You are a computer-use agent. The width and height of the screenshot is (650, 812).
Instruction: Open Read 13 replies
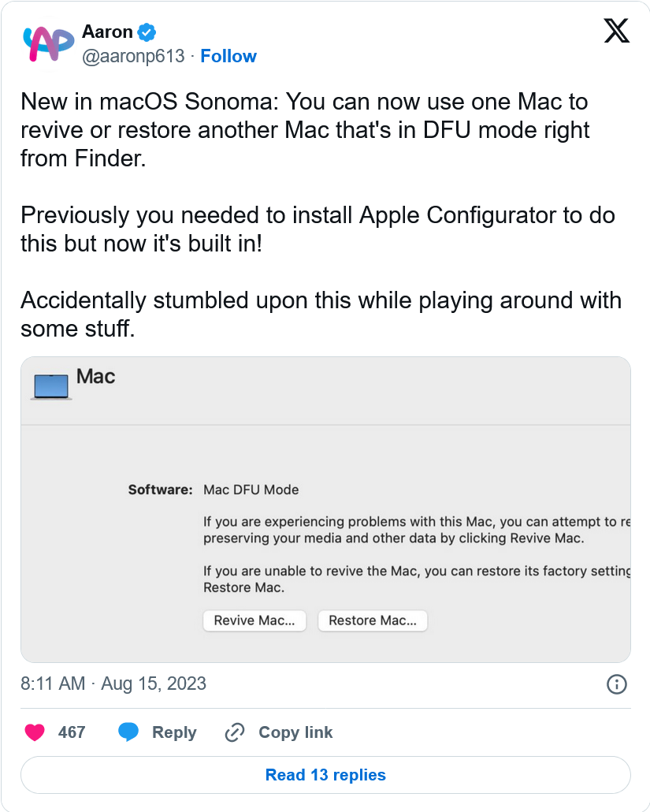pos(325,775)
